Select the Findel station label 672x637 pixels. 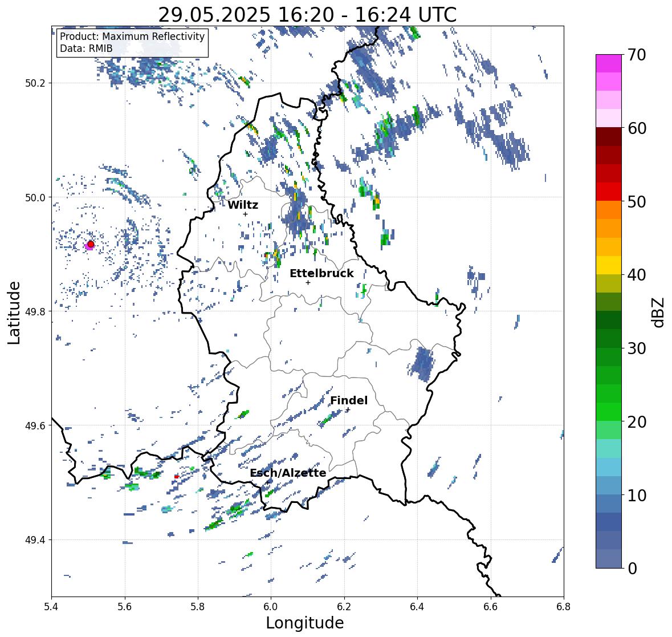click(349, 400)
